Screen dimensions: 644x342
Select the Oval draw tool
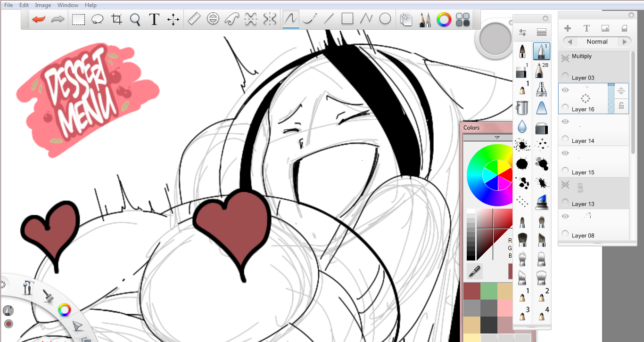[x=385, y=19]
